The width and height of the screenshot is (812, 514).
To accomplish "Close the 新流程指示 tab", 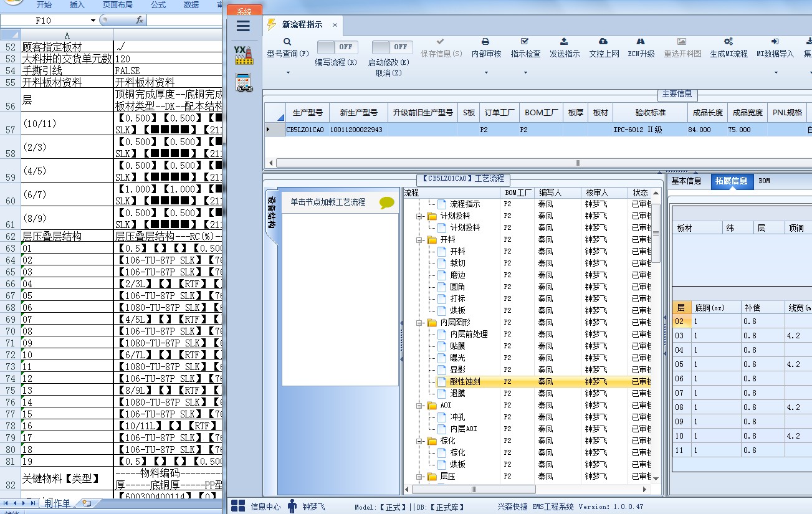I will pyautogui.click(x=335, y=25).
